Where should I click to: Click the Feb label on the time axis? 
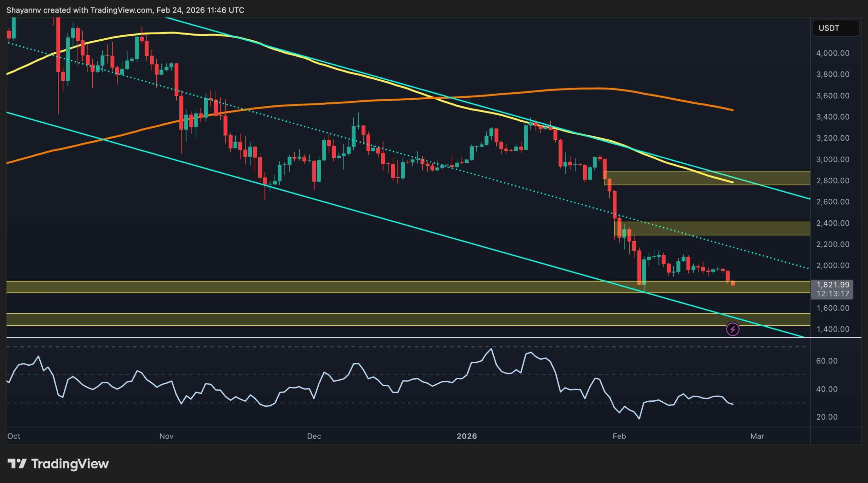(x=619, y=437)
